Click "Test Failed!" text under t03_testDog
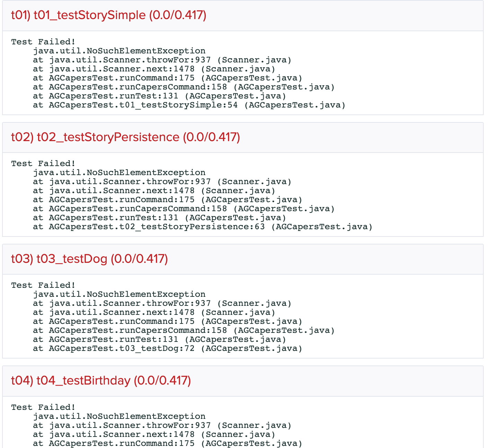Screen dimensions: 492x448 point(43,285)
